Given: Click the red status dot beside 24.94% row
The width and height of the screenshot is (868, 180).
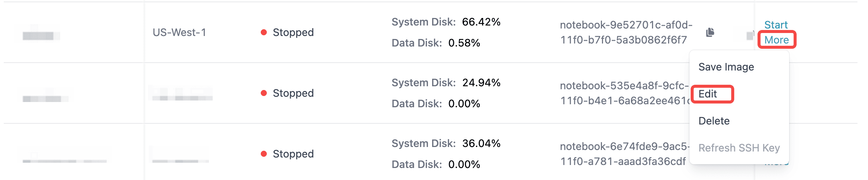Looking at the screenshot, I should 264,93.
